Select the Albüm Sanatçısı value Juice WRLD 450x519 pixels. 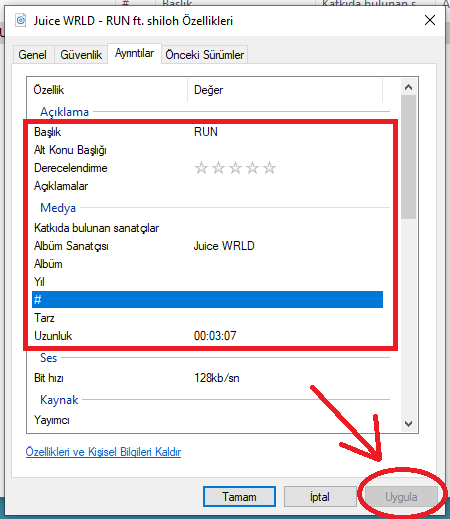tap(224, 246)
